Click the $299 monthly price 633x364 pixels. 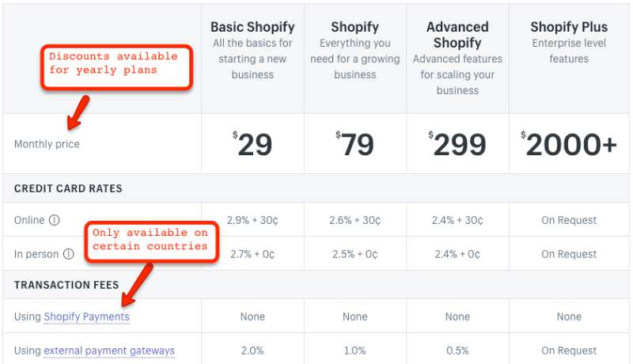tap(457, 144)
